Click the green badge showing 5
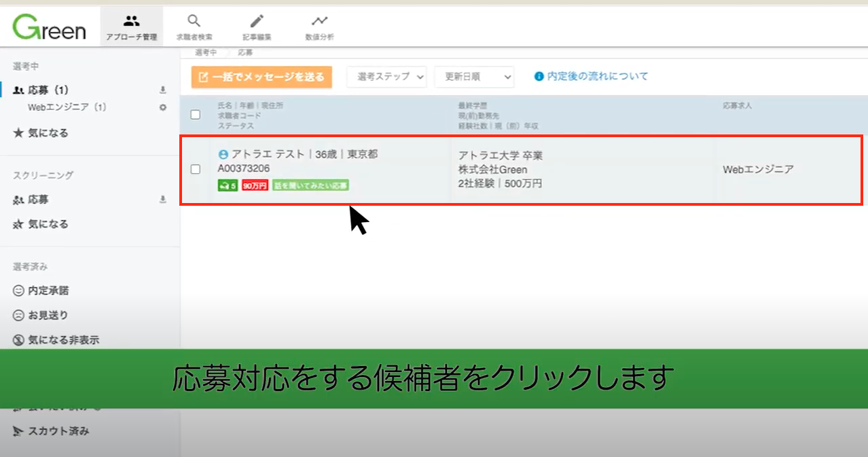Screen dimensions: 868x457 228,185
